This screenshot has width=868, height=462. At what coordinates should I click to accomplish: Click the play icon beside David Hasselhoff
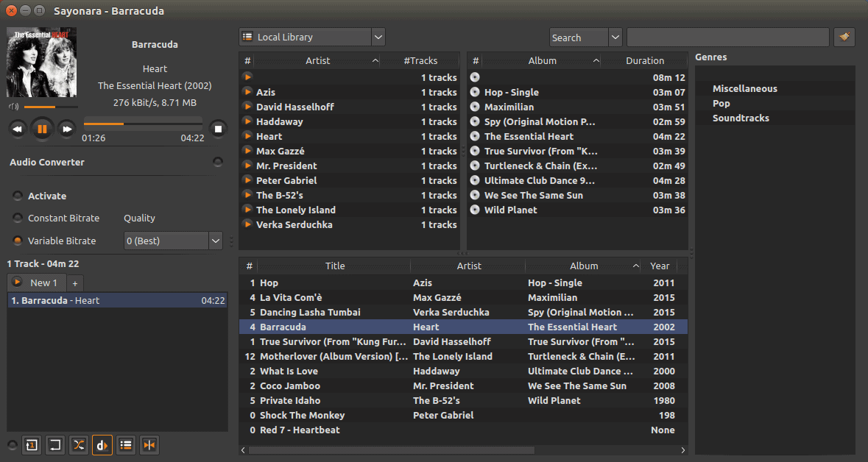click(248, 107)
